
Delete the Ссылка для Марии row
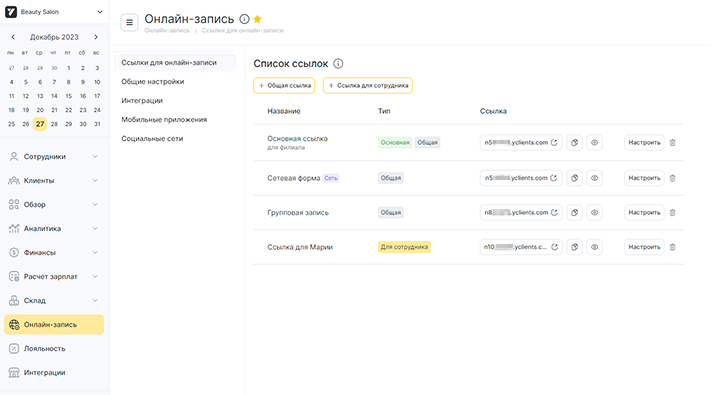coord(672,247)
